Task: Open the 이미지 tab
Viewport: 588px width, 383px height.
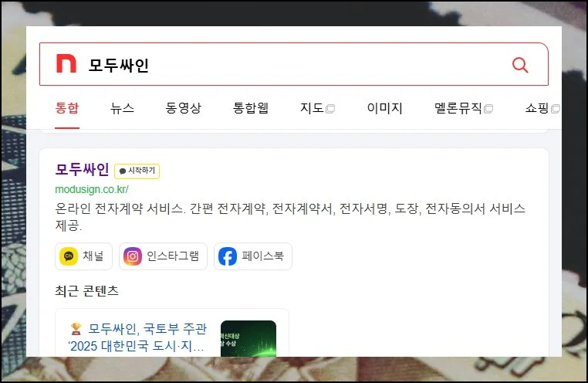Action: [x=385, y=108]
